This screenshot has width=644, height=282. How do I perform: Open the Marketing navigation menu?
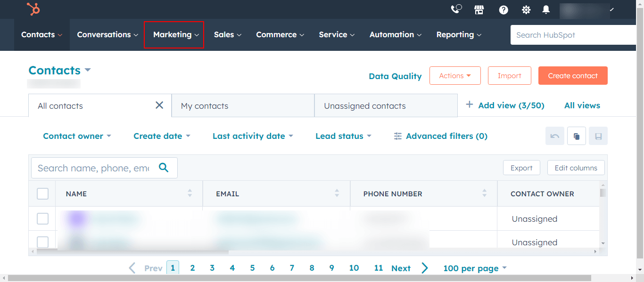174,34
